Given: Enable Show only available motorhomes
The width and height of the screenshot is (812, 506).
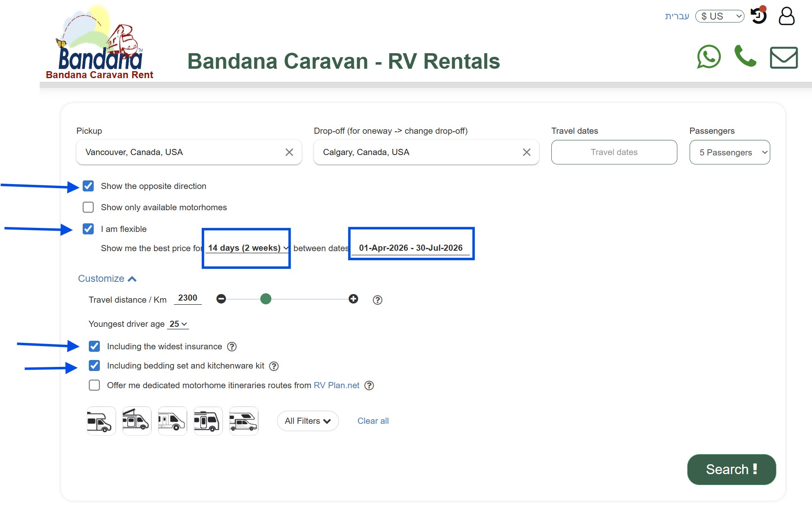Looking at the screenshot, I should (x=88, y=207).
